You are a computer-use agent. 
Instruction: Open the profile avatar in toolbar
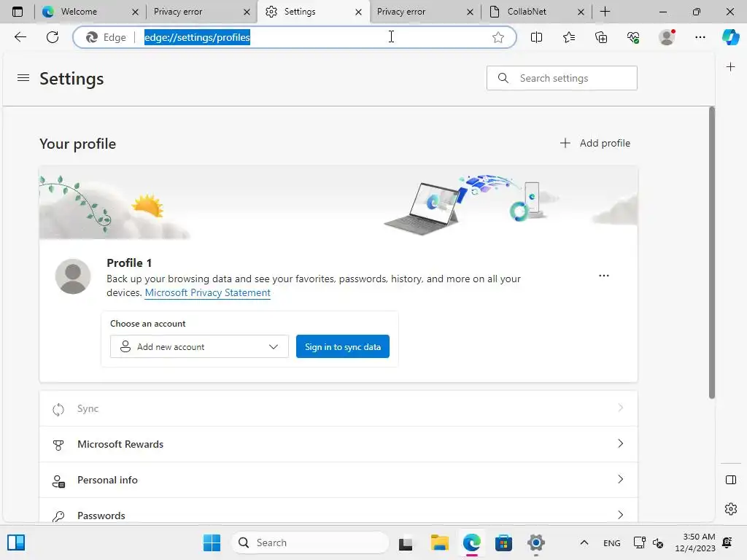(x=667, y=37)
